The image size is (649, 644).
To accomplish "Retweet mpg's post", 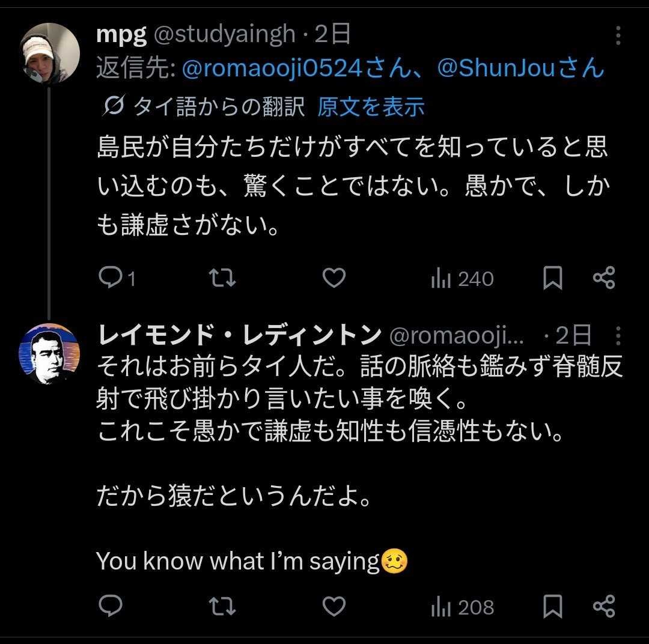I will [x=222, y=278].
